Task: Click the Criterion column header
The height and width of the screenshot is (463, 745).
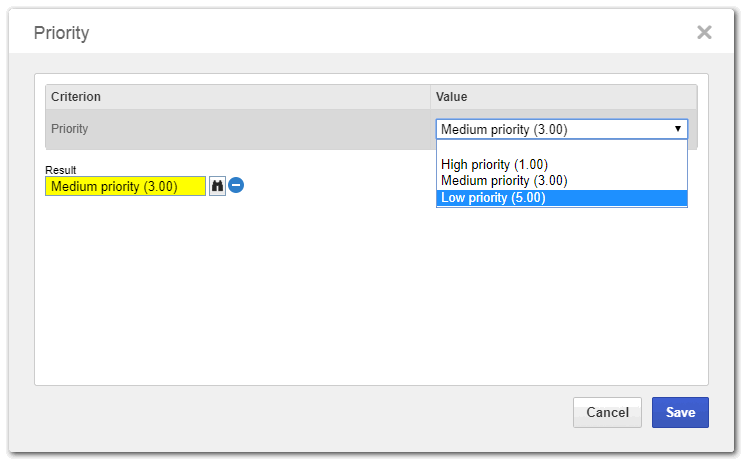Action: coord(76,97)
